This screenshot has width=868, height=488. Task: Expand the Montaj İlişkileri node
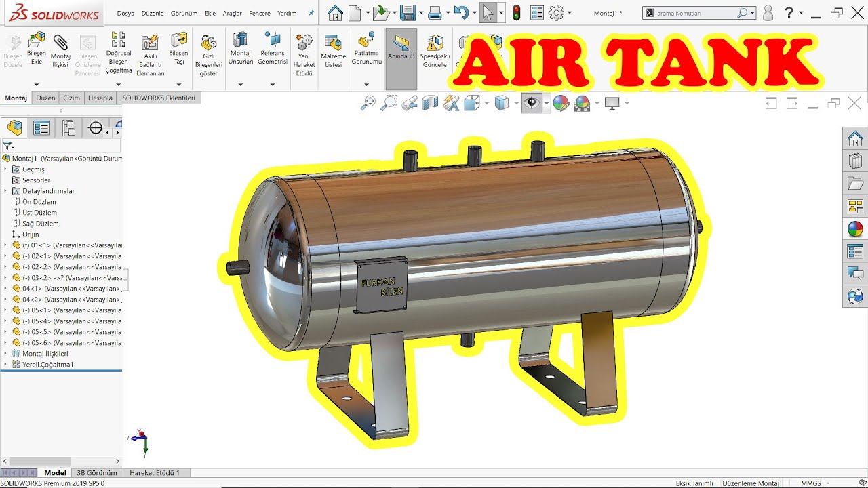5,354
